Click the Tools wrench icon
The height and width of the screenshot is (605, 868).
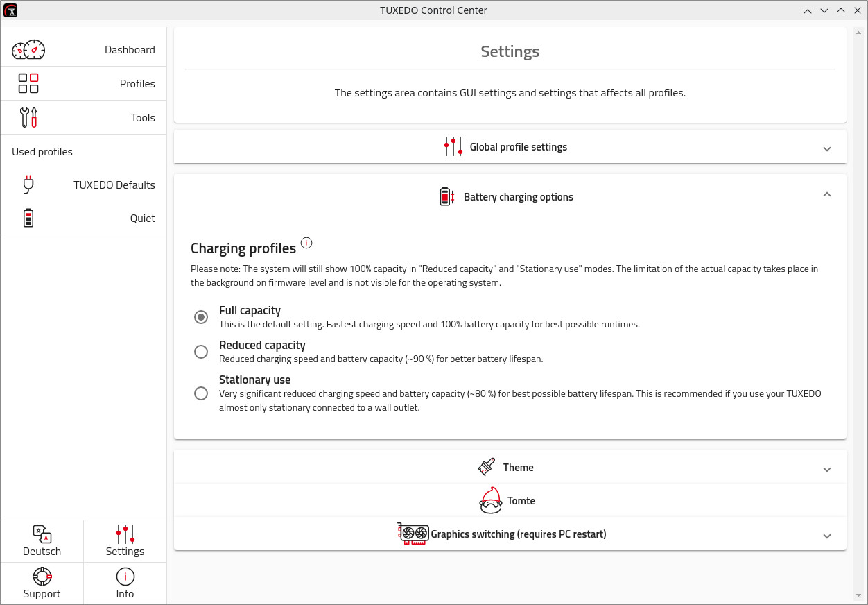click(28, 117)
